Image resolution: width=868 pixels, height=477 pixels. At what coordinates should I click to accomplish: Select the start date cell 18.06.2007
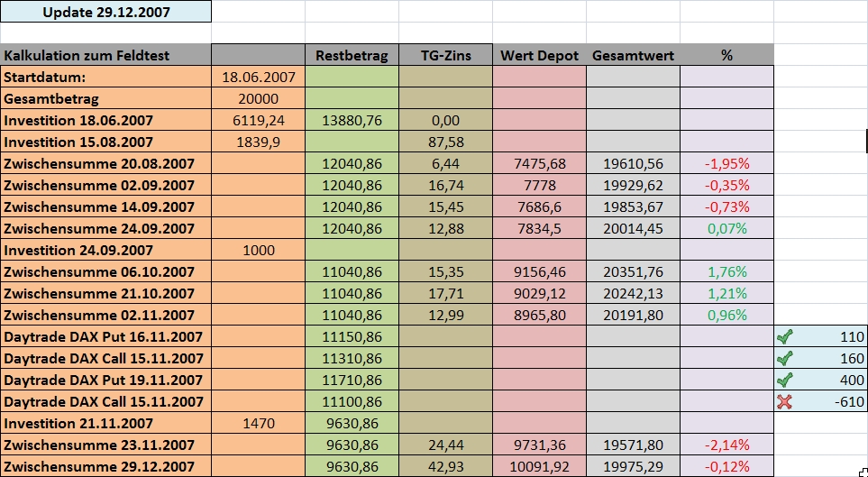click(258, 77)
